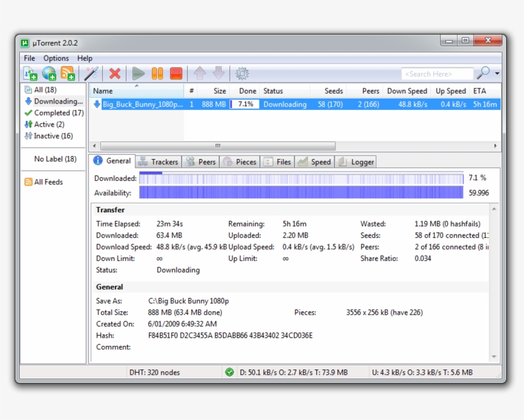
Task: Add an RSS feed
Action: 68,73
